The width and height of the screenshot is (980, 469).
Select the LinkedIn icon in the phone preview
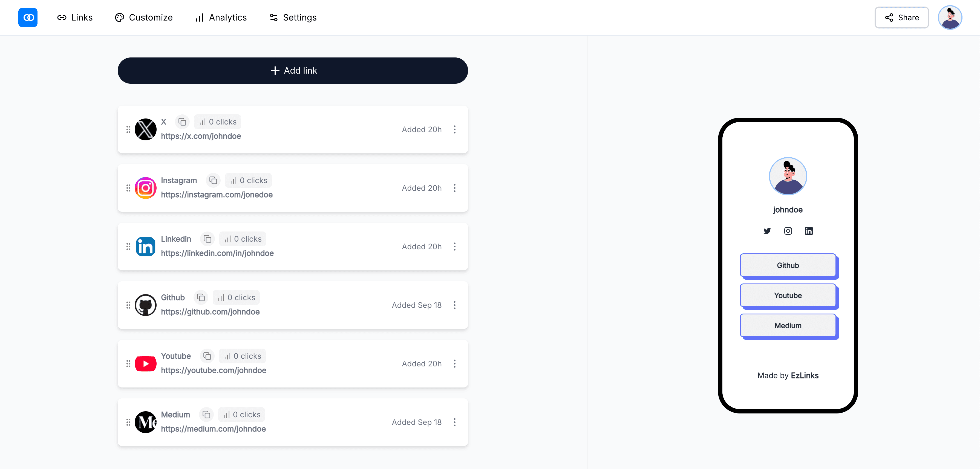click(809, 231)
